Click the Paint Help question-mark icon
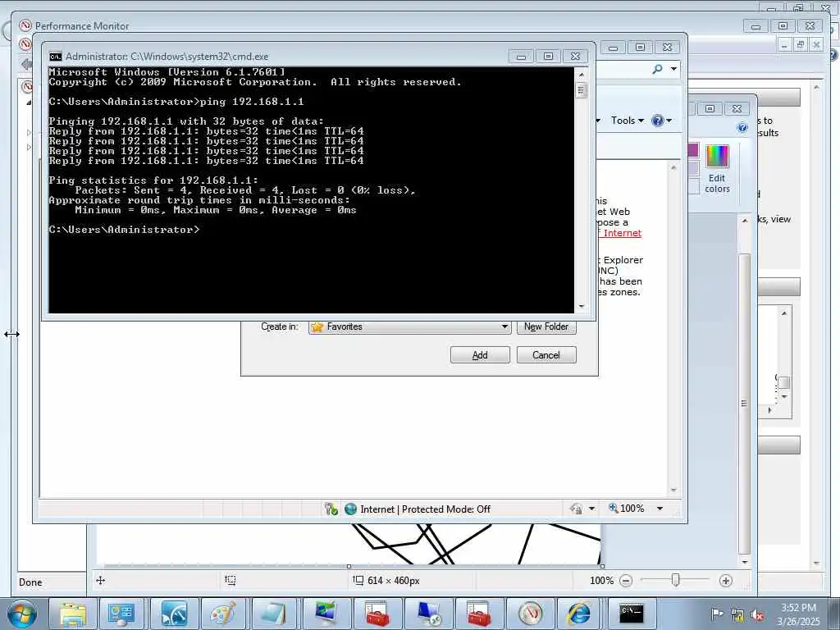This screenshot has height=630, width=840. tap(742, 127)
